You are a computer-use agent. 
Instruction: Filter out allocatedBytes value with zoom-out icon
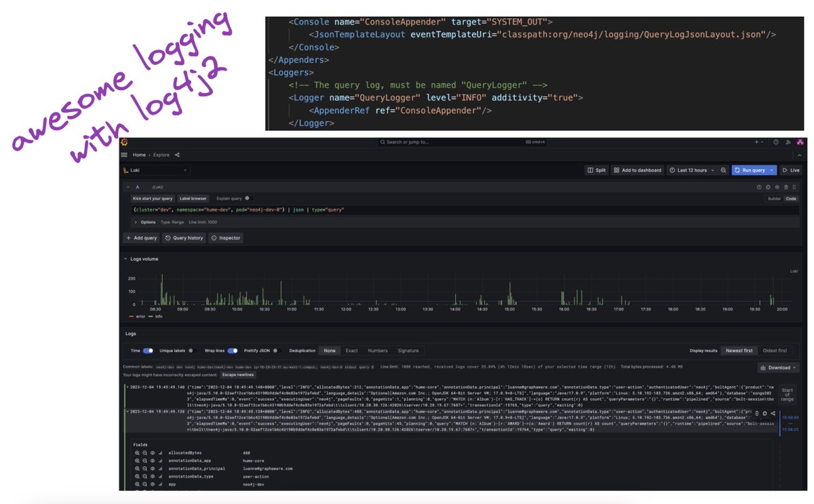144,452
